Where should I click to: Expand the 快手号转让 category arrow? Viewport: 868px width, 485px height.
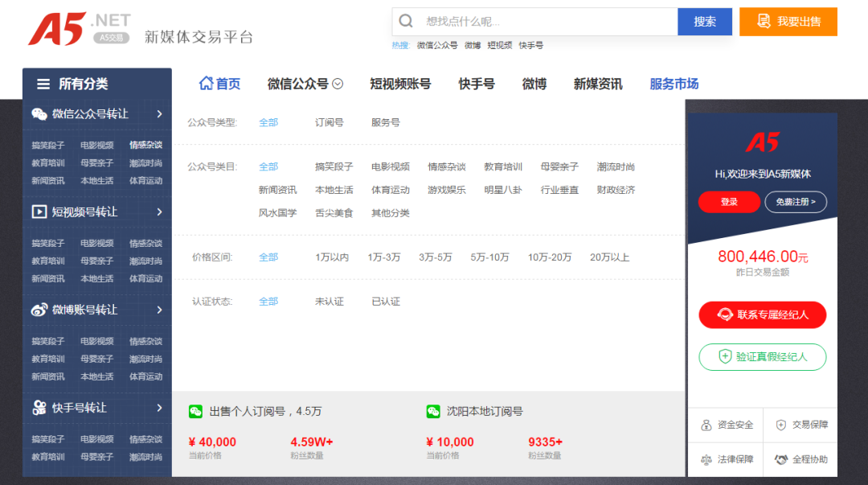coord(159,408)
